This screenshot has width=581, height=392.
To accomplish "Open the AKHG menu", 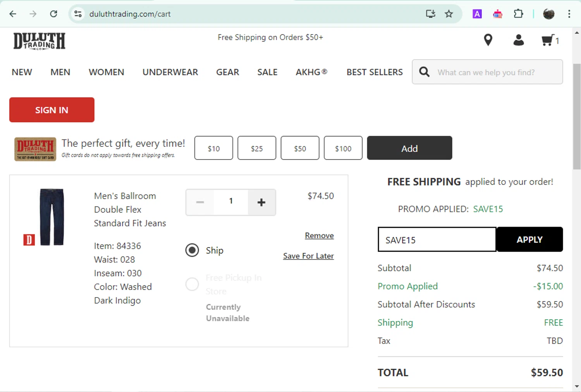I will [312, 72].
